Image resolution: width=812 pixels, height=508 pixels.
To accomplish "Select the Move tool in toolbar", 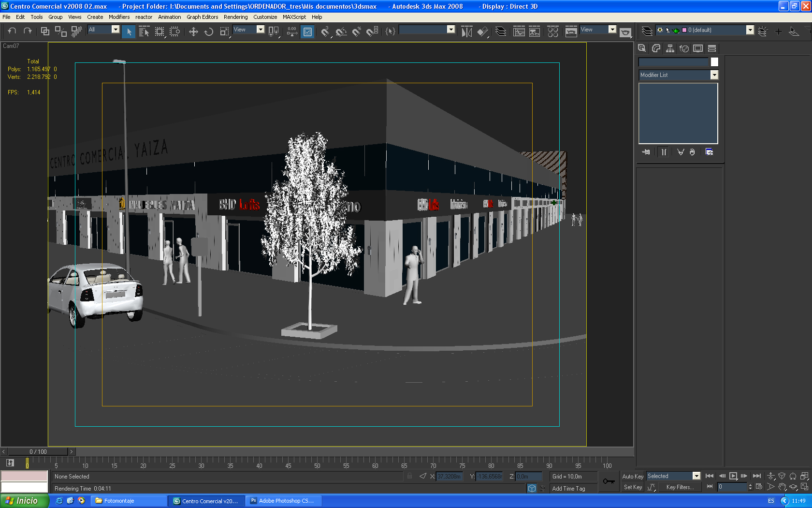I will [193, 32].
